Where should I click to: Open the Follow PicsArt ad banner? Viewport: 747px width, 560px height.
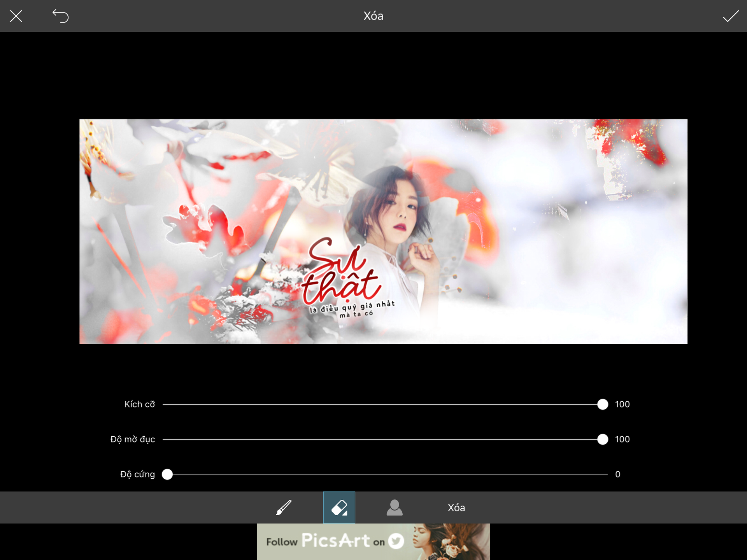click(x=373, y=542)
